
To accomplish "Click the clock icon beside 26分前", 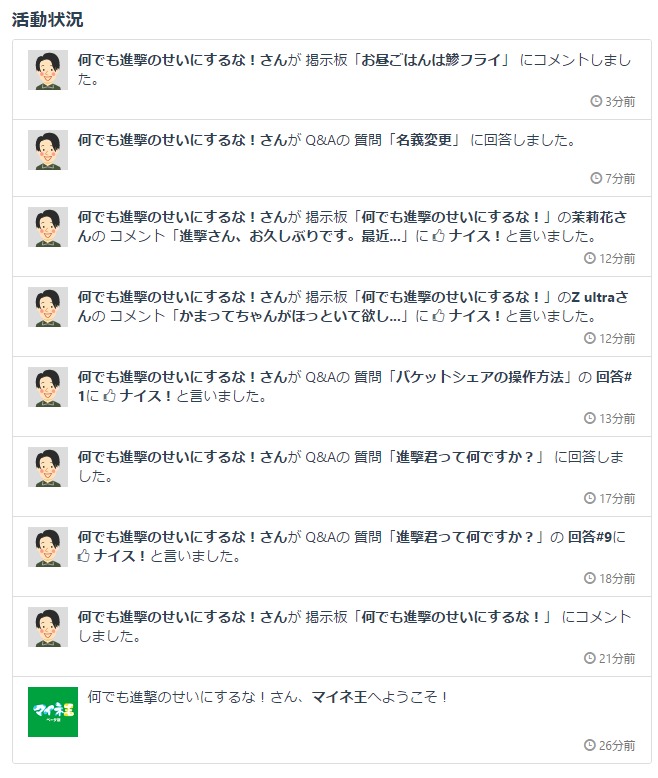I will (x=590, y=745).
